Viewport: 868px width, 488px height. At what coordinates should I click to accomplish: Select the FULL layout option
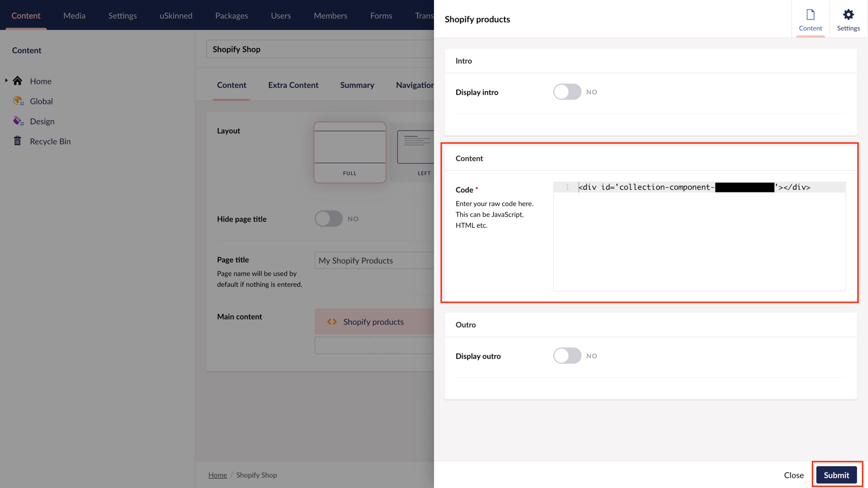coord(349,152)
